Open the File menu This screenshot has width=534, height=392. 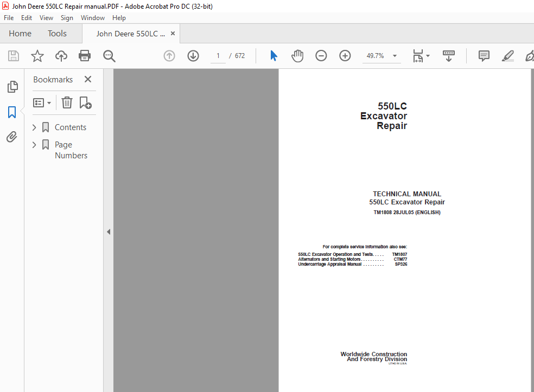coord(9,18)
